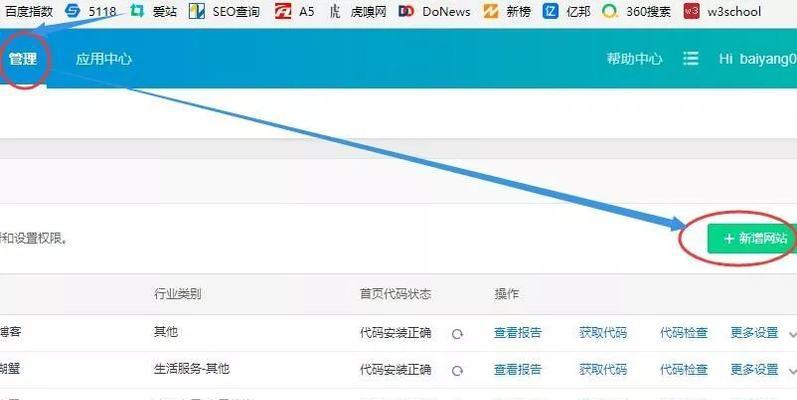Open the 新榜 bookmark
The height and width of the screenshot is (400, 797).
(507, 11)
